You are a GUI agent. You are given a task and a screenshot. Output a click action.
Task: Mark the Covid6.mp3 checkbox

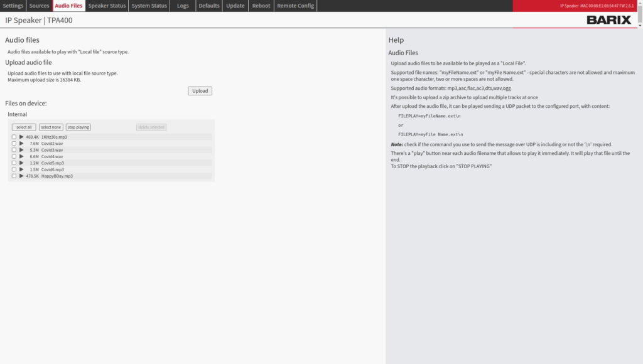14,169
